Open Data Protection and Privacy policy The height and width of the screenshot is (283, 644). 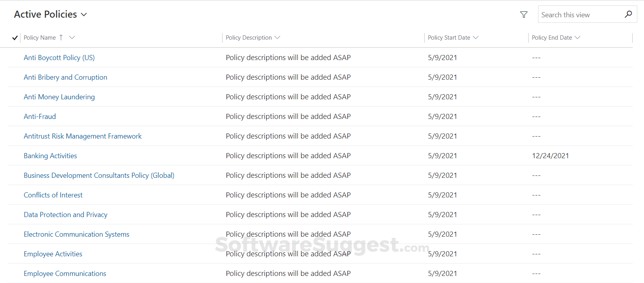coord(66,215)
